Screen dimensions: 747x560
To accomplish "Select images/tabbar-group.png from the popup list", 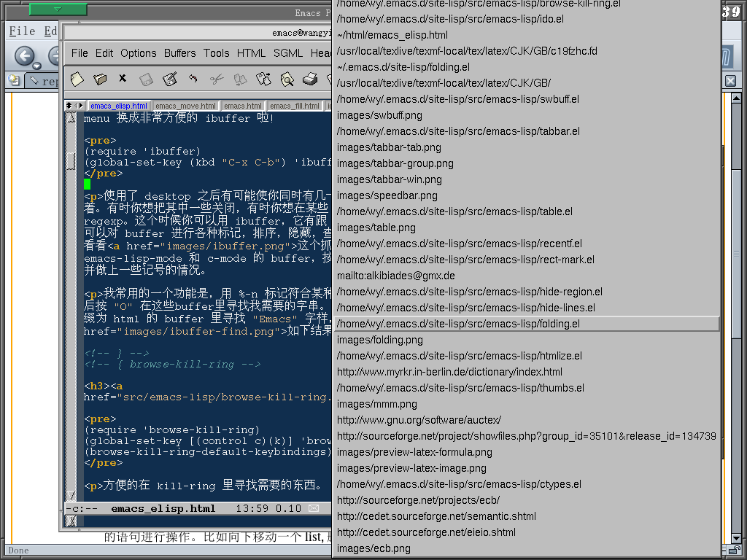I will click(395, 163).
